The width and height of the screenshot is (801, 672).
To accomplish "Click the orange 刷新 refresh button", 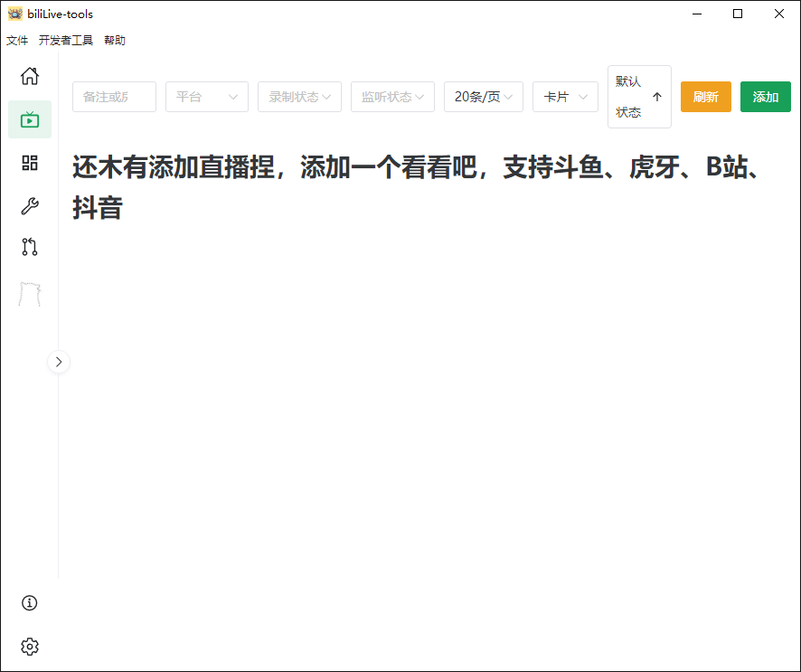I will [705, 97].
